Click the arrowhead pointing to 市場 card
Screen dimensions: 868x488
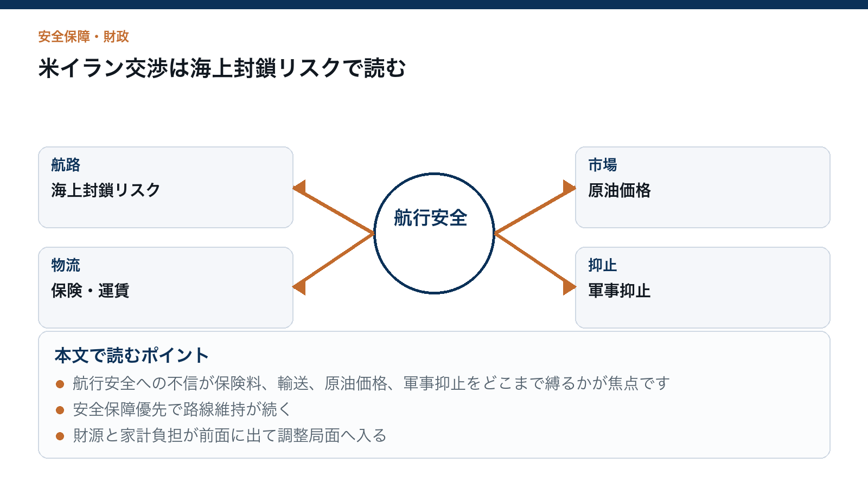[x=569, y=188]
